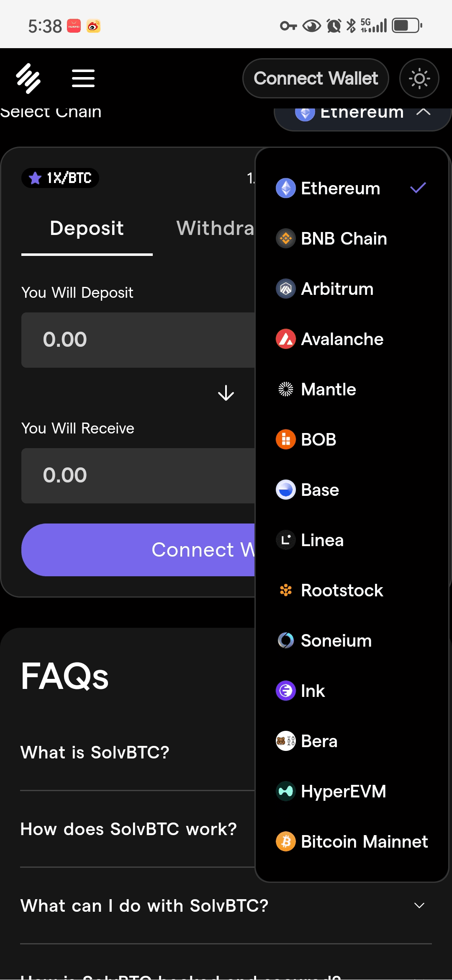Click the Bera bear logo icon

click(x=286, y=741)
